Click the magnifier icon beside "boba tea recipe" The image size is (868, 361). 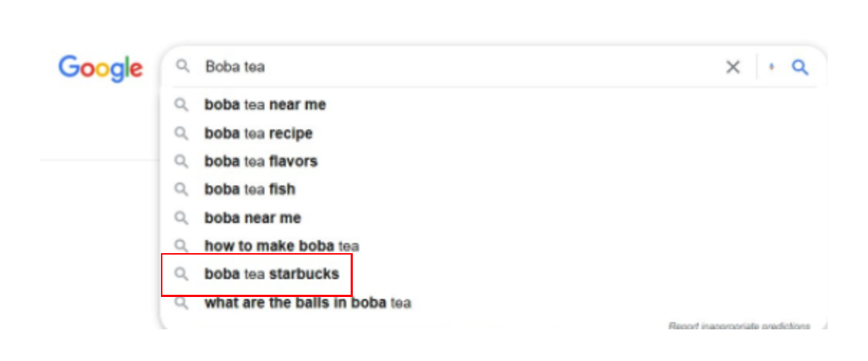tap(182, 133)
